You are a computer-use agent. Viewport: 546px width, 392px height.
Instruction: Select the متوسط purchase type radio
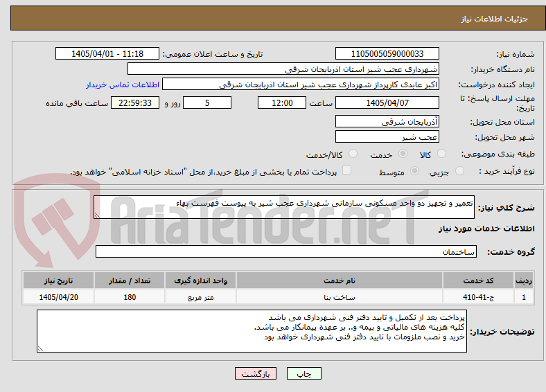(415, 170)
